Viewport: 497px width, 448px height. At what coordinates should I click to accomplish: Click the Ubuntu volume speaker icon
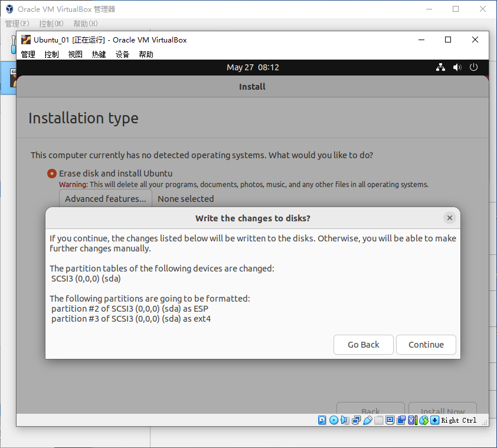coord(457,67)
